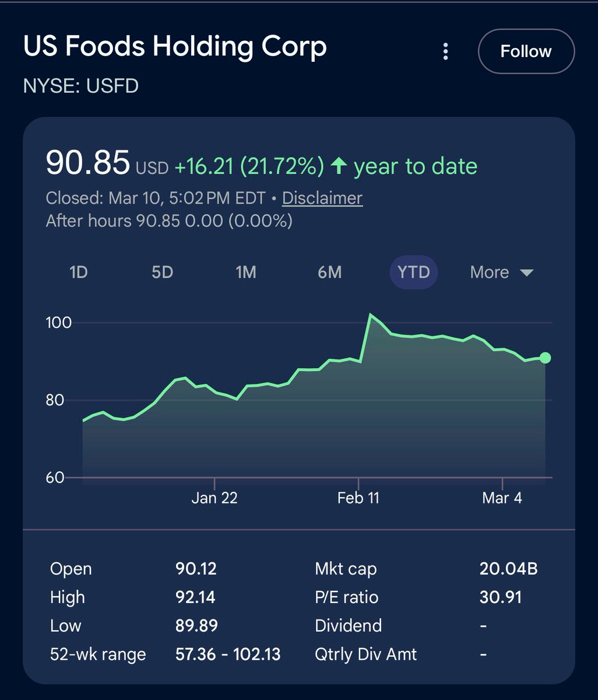Click the NYSE: USFD ticker text
598x700 pixels.
[x=81, y=86]
